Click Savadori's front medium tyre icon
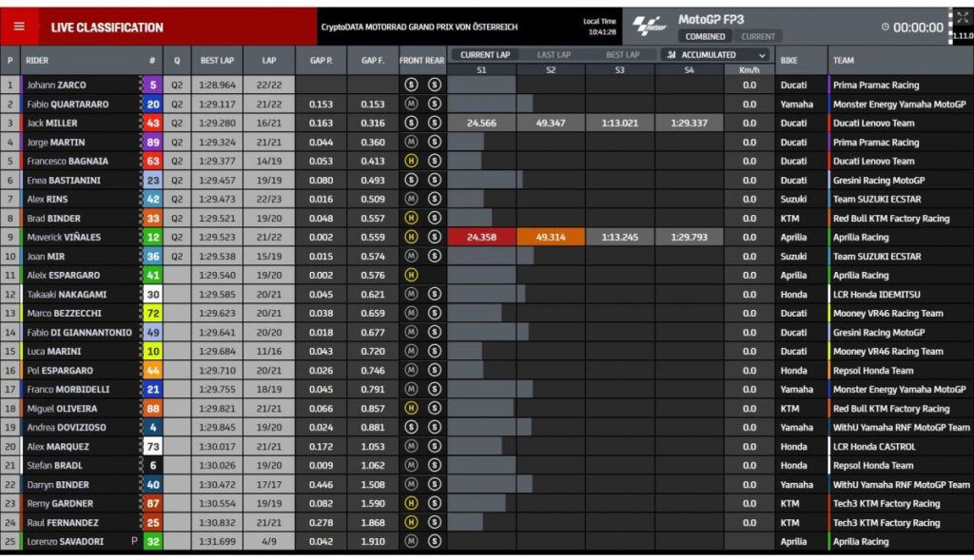Screen dimensions: 974x560 coord(411,541)
